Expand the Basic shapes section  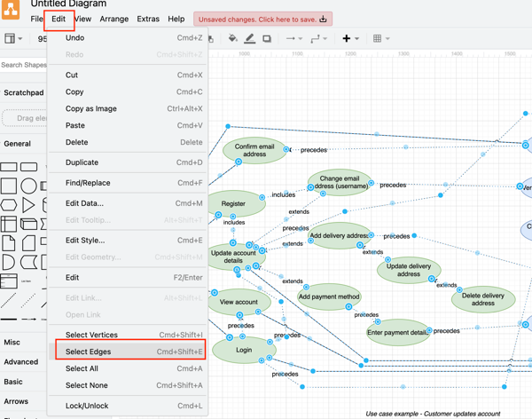pos(13,382)
